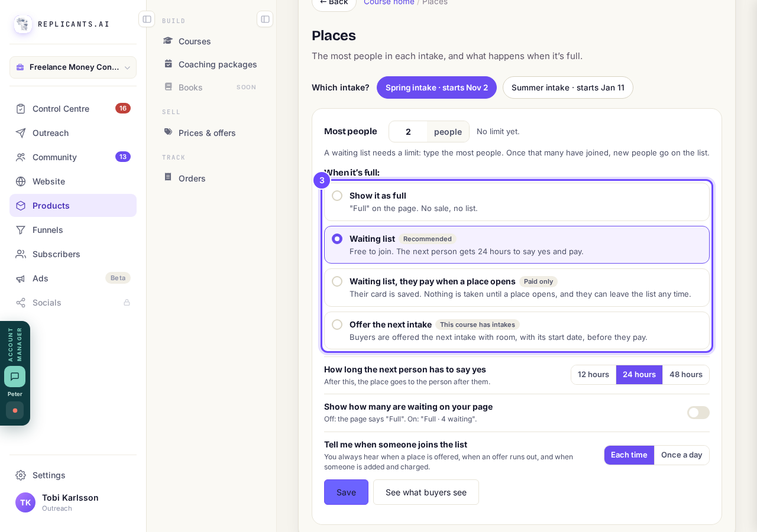Select the free Waiting list option
This screenshot has width=757, height=532.
tap(517, 245)
